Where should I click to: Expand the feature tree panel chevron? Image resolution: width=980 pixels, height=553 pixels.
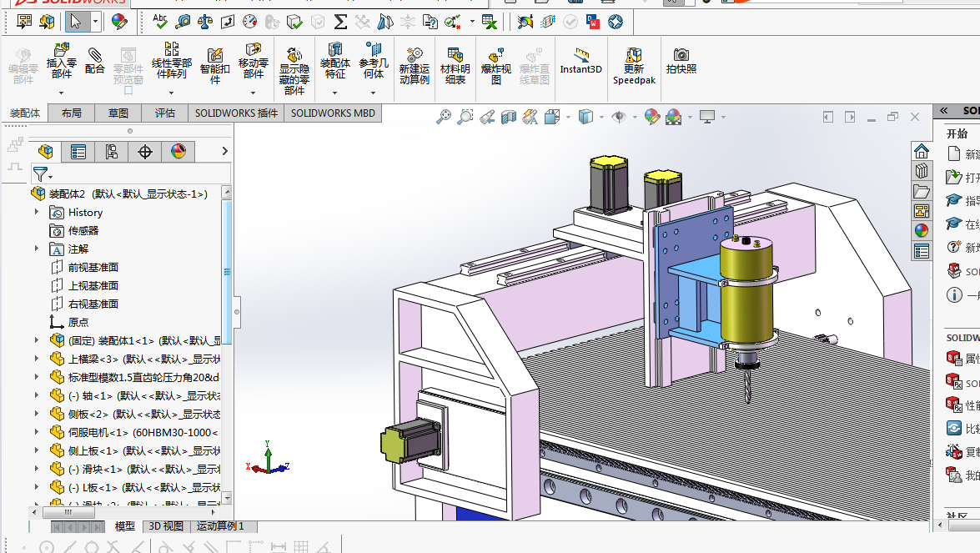tap(225, 151)
